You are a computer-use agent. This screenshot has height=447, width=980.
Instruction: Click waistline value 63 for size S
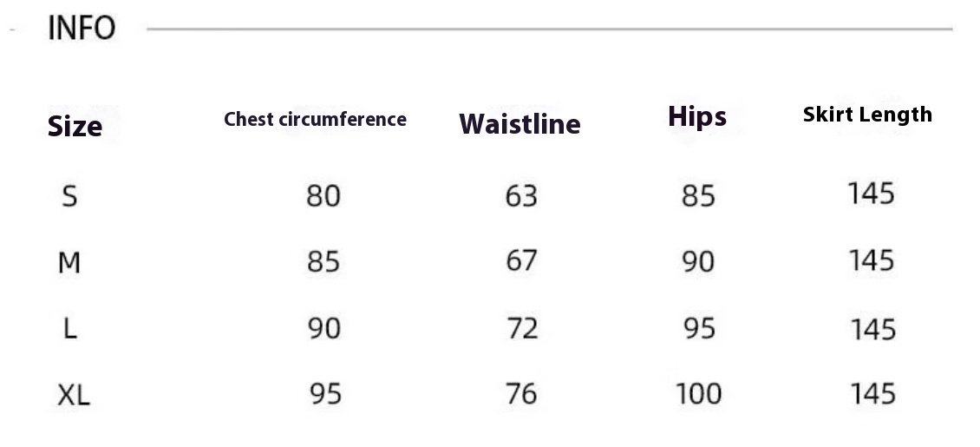[521, 196]
